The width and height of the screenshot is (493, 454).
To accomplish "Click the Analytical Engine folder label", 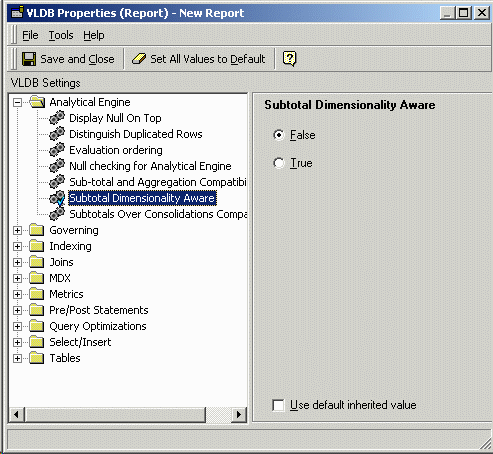I will coord(90,102).
